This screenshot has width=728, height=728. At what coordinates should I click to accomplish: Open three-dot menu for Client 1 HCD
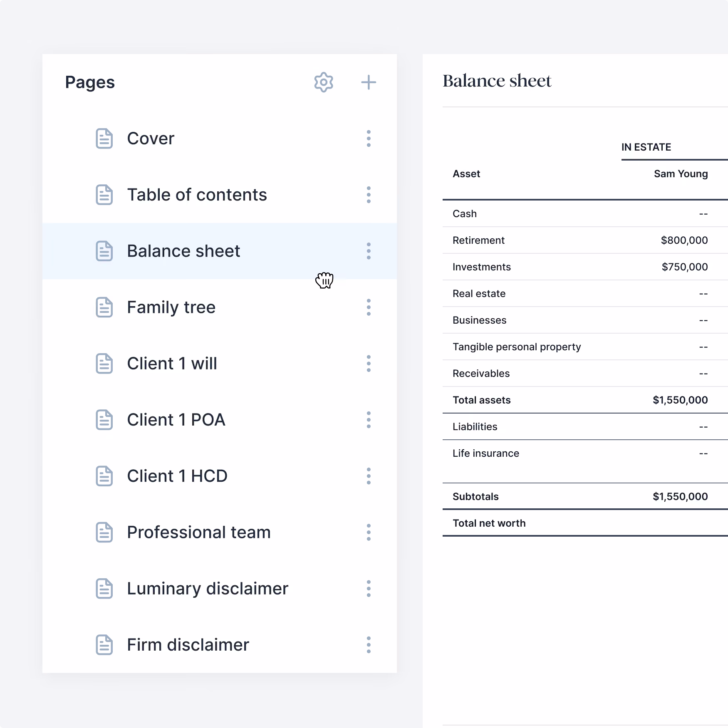369,476
